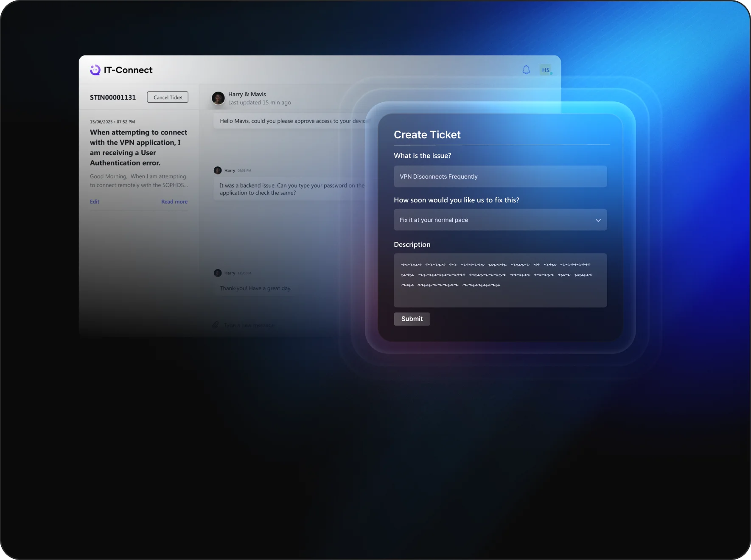Open the HS user profile avatar

(x=546, y=70)
